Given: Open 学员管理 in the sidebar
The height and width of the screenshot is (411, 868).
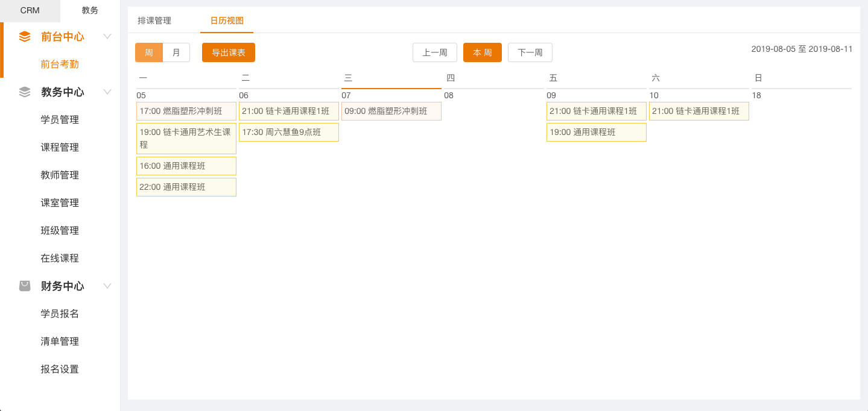Looking at the screenshot, I should click(x=60, y=120).
